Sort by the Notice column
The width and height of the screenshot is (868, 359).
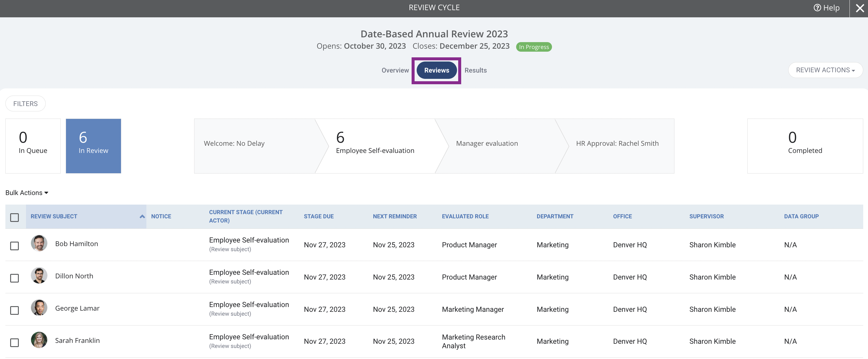point(161,216)
